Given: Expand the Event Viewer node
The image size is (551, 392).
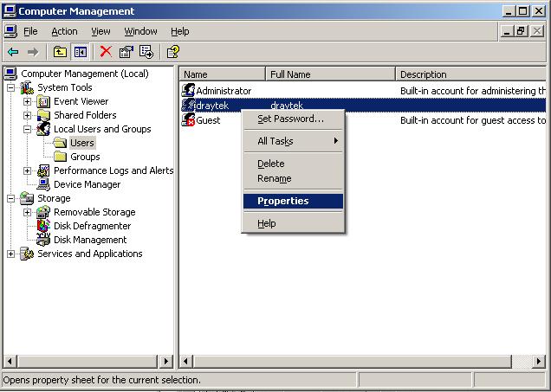Looking at the screenshot, I should 27,101.
